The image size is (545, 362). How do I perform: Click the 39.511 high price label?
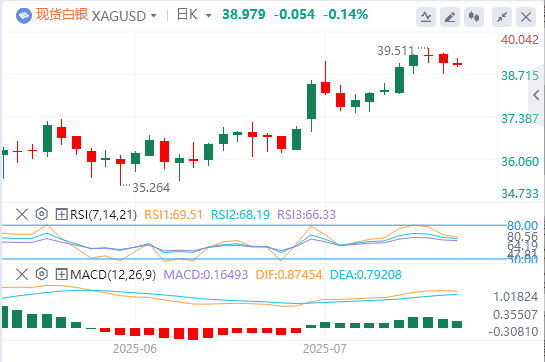point(396,51)
